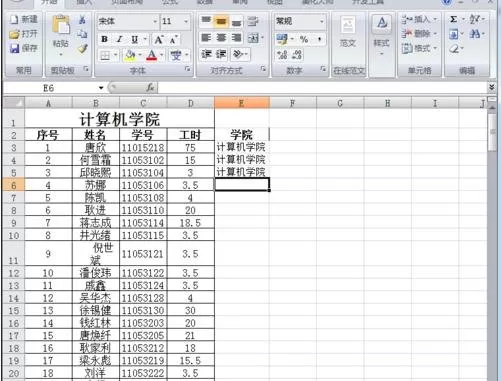Click the Find and Select binoculars icon
This screenshot has height=381, width=501.
point(474,34)
